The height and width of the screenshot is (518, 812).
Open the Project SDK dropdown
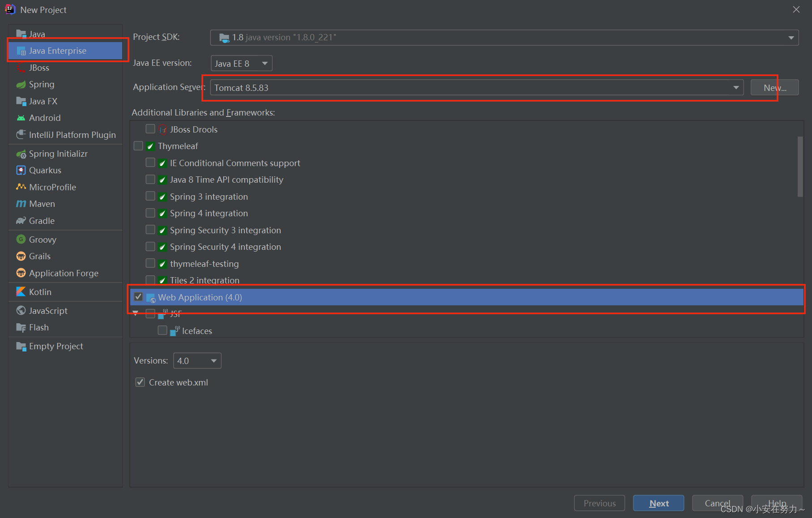coord(504,38)
